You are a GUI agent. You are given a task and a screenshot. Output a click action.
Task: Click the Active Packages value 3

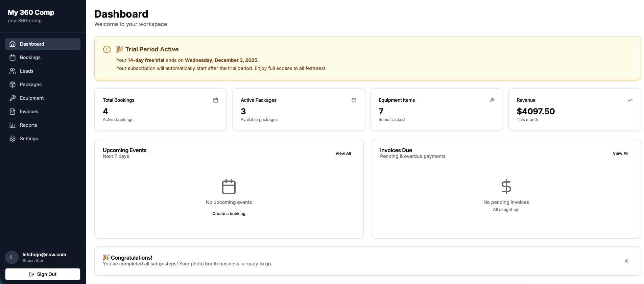(243, 111)
